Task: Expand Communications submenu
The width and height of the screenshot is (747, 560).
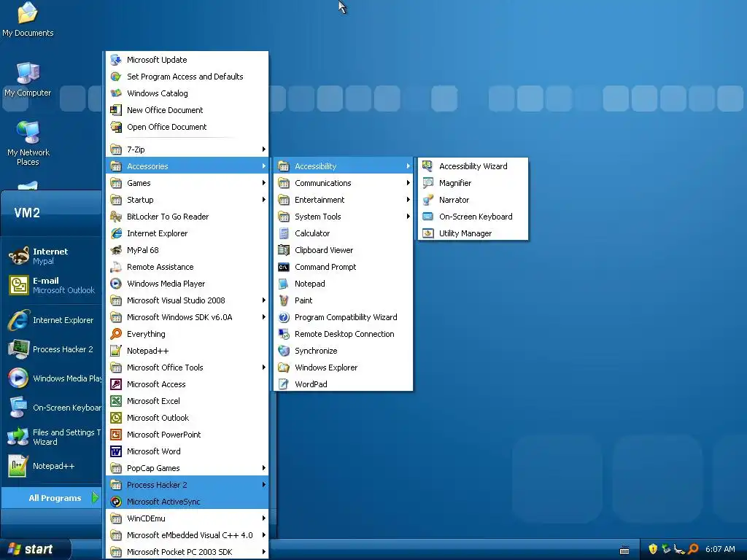Action: (343, 183)
